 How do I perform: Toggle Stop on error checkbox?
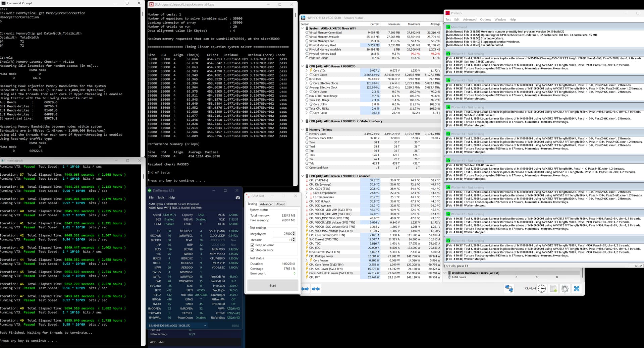(x=252, y=250)
